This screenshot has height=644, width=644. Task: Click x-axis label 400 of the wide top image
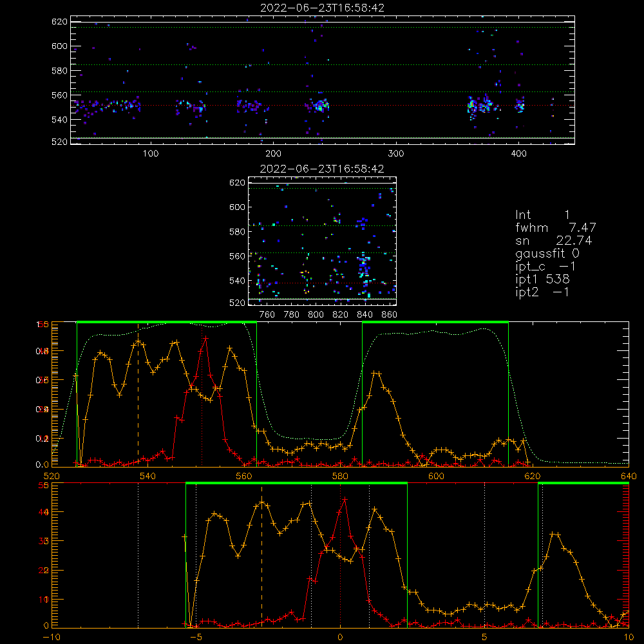click(x=518, y=154)
